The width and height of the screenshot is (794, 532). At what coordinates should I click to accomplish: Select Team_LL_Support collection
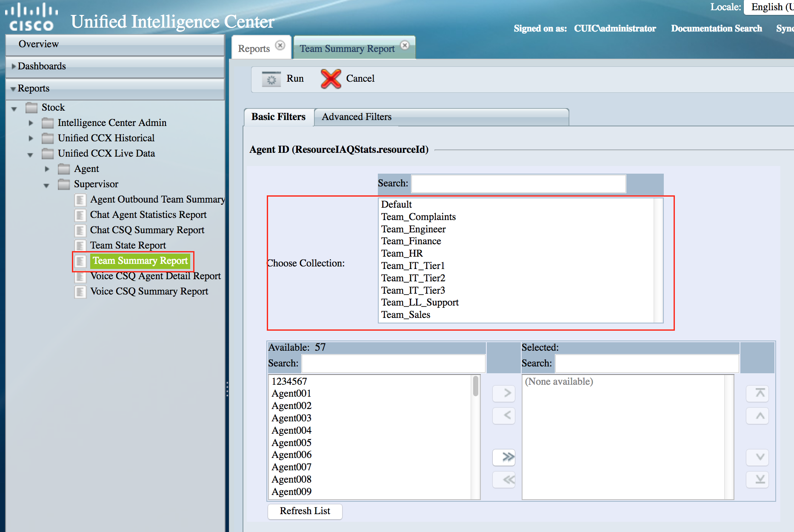pos(420,303)
